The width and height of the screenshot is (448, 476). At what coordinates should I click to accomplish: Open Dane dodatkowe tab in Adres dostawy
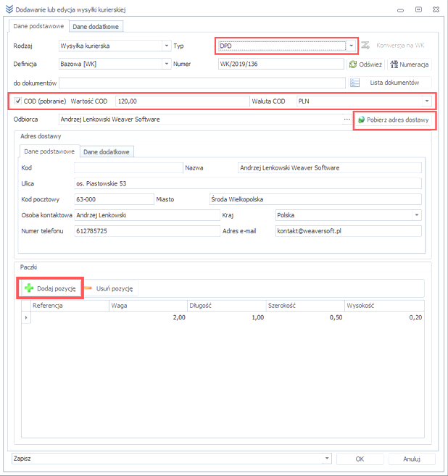tap(107, 152)
